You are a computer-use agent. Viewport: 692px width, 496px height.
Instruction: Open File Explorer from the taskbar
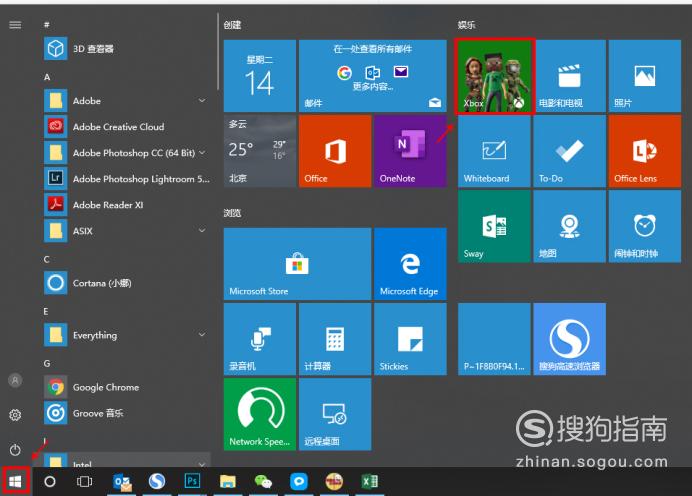tap(228, 481)
